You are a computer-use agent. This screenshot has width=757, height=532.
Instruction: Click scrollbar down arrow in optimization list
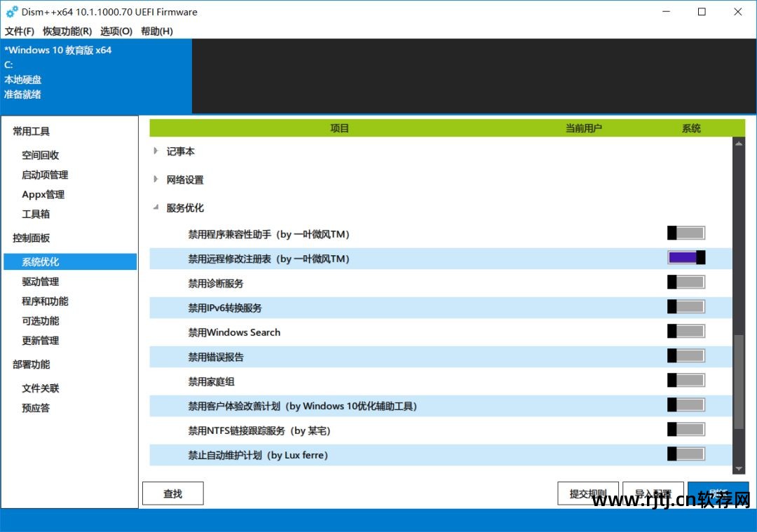tap(739, 468)
